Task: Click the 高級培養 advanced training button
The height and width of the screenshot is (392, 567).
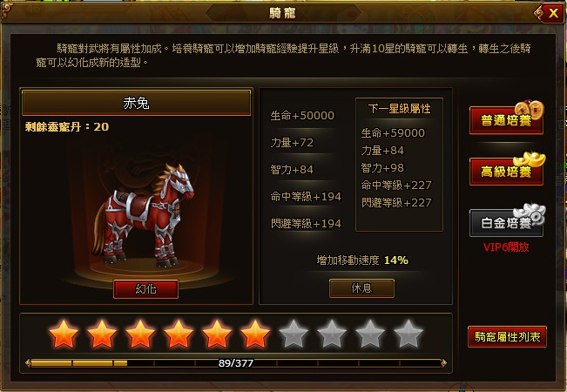Action: tap(506, 172)
